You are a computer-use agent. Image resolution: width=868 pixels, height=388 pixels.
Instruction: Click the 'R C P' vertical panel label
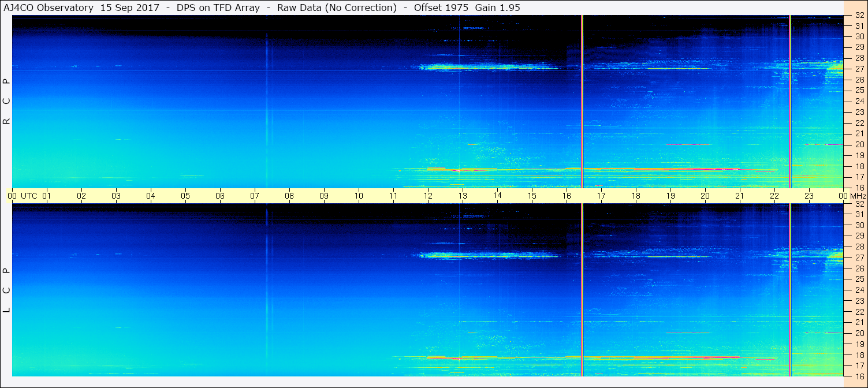(6, 101)
